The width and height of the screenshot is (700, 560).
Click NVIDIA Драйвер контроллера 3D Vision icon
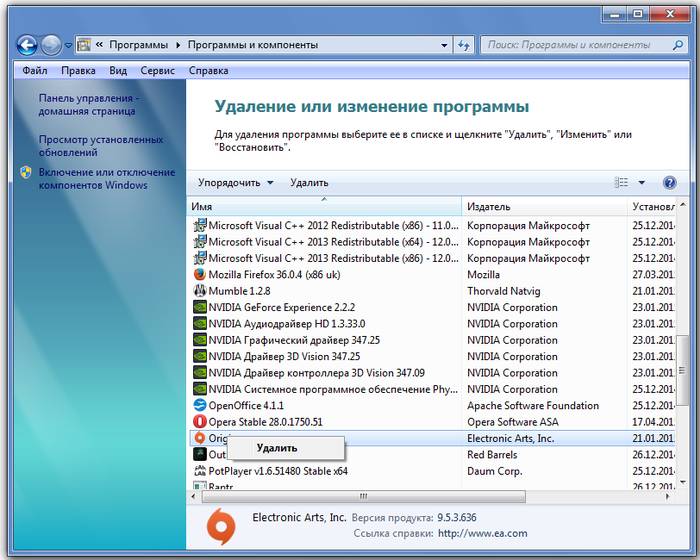(x=200, y=372)
